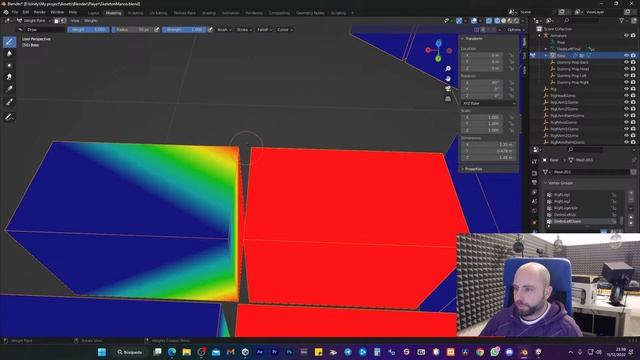Screen dimensions: 640x360
Task: Hide the Base object in the outliner
Action: click(x=626, y=56)
